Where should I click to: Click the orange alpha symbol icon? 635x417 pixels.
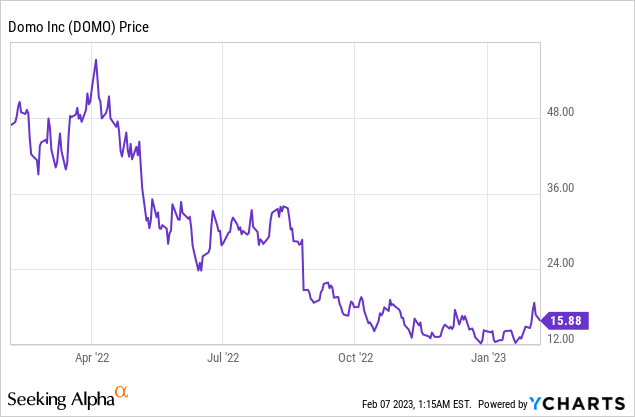(121, 393)
